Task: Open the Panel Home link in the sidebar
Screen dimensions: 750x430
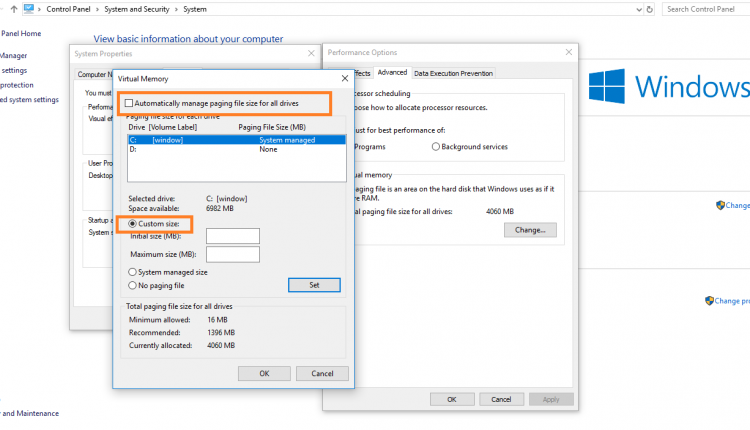Action: [21, 33]
